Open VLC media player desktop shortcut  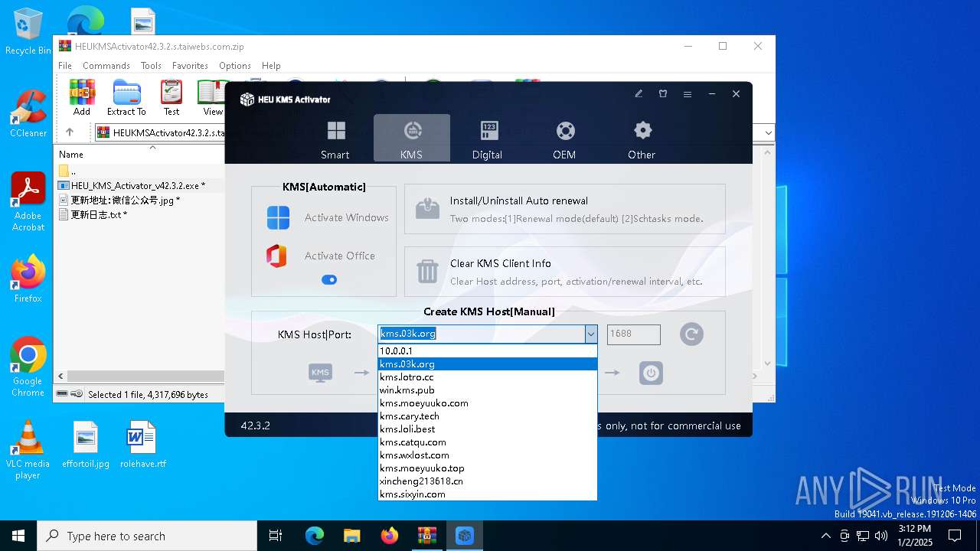point(28,450)
